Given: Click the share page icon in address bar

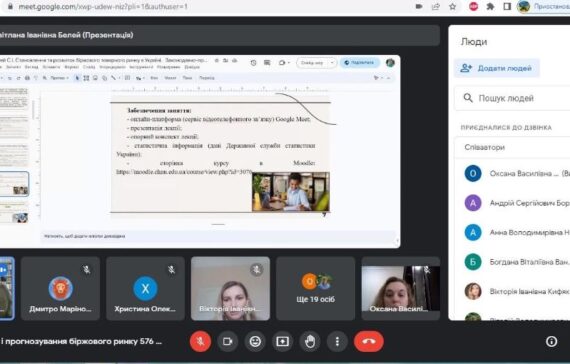Looking at the screenshot, I should 436,7.
